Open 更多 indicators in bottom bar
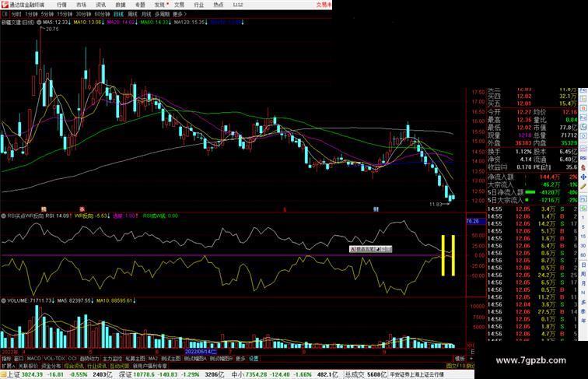The image size is (588, 379). [x=240, y=359]
